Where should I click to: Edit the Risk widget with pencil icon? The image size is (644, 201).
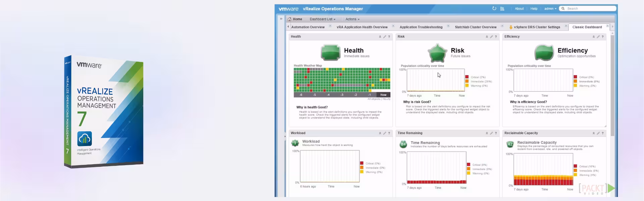pyautogui.click(x=491, y=37)
